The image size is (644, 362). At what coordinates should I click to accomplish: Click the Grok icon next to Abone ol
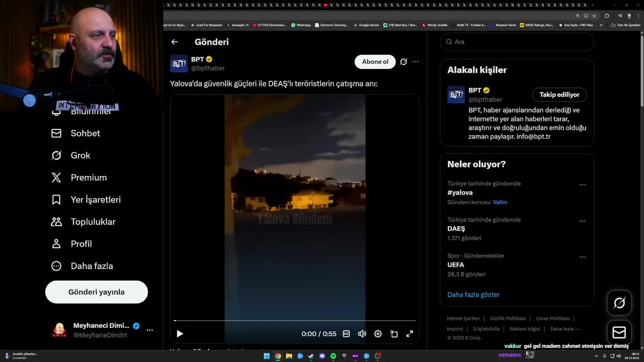coord(404,62)
